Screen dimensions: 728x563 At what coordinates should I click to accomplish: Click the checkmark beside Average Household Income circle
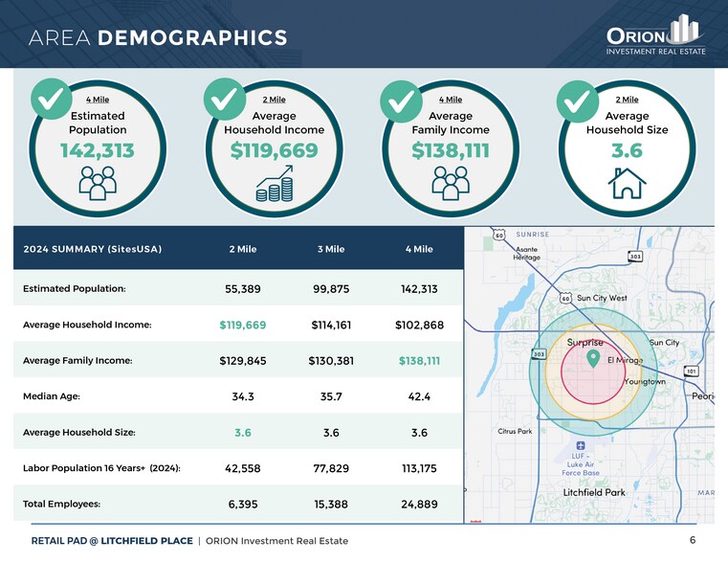point(225,100)
